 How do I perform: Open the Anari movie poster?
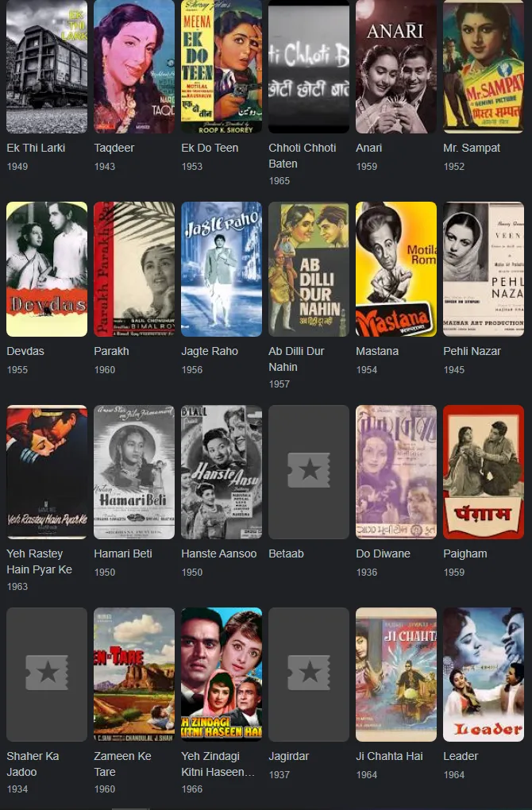click(396, 66)
